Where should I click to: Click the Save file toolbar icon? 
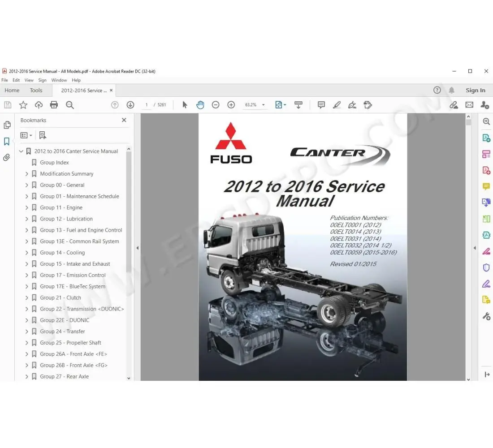(8, 105)
